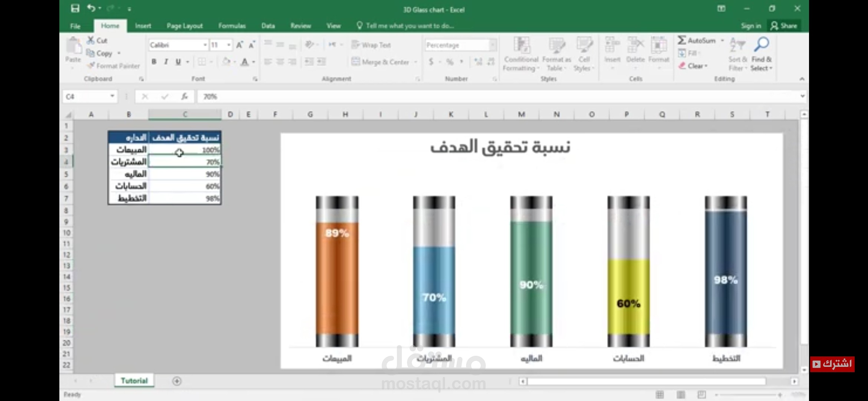Viewport: 868px width, 401px height.
Task: Add a new sheet with plus icon
Action: [177, 381]
